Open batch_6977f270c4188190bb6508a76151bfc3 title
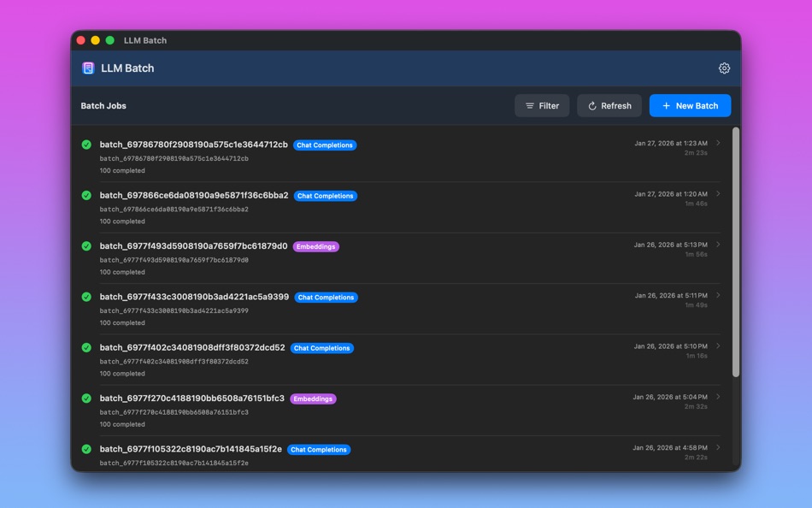The width and height of the screenshot is (812, 508). click(x=191, y=399)
